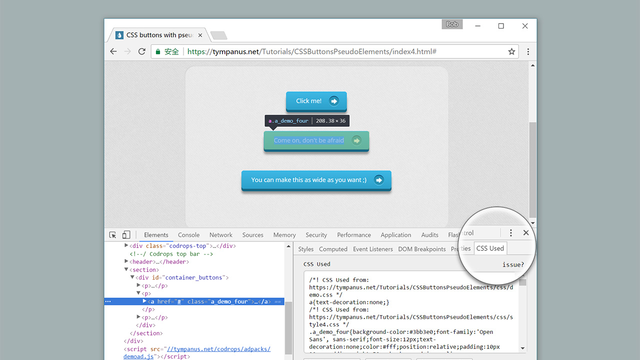Click arrow icon on the wide demo button
This screenshot has width=640, height=360.
coord(379,180)
